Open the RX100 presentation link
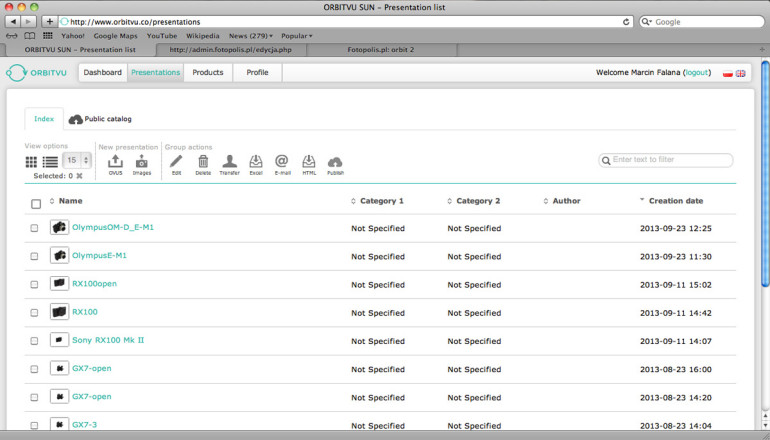This screenshot has width=770, height=440. point(85,312)
